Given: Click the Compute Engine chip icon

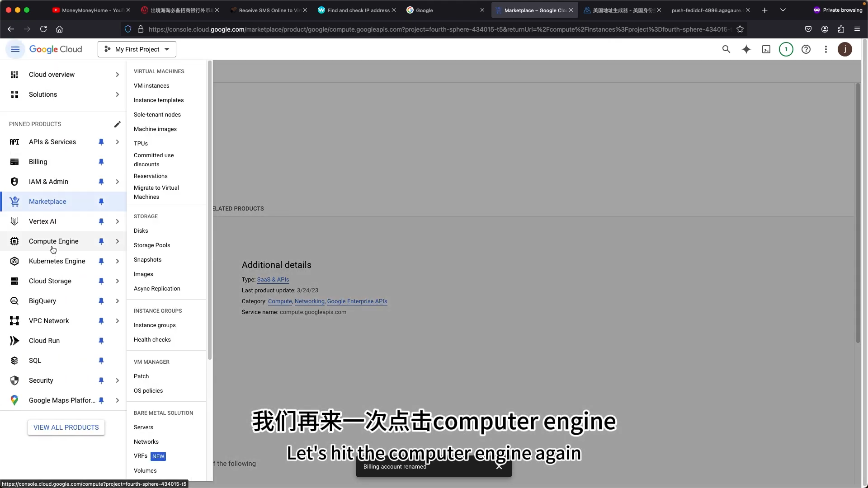Looking at the screenshot, I should pos(14,241).
